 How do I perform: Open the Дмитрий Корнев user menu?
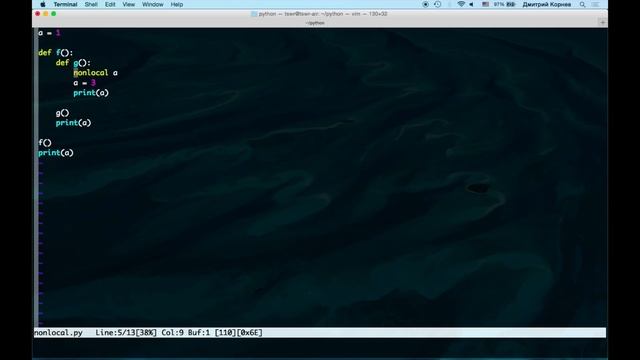[x=547, y=4]
